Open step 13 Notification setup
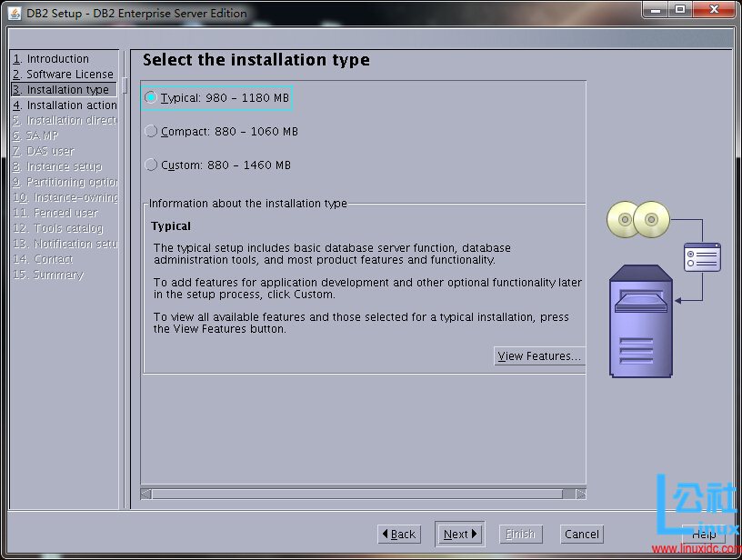The image size is (742, 560). point(65,244)
